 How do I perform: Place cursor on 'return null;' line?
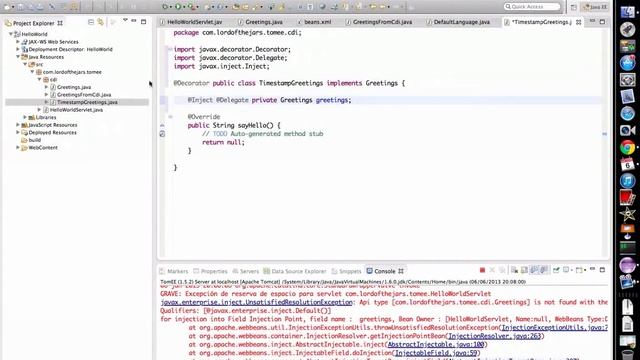coord(223,142)
